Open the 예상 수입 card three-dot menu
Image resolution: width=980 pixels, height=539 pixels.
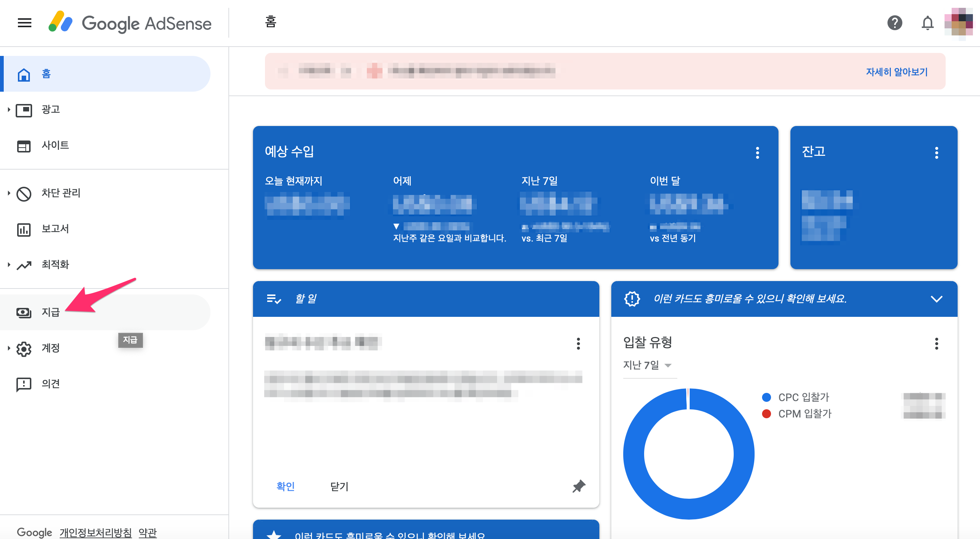(757, 153)
